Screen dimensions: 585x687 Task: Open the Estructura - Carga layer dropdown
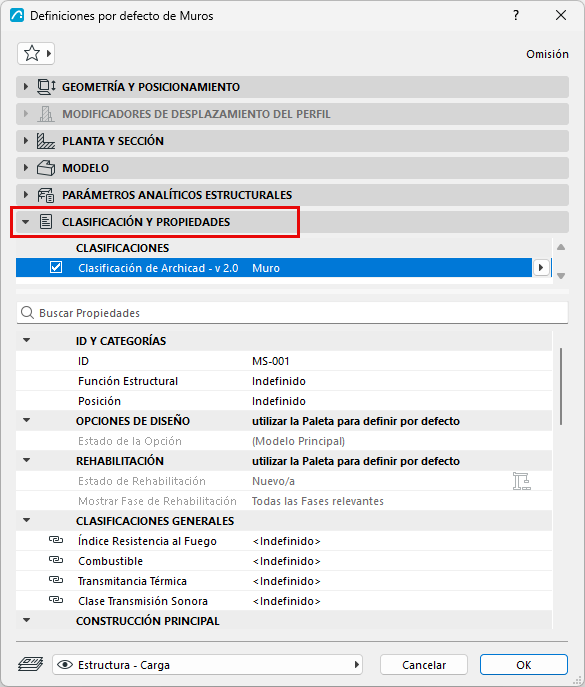tap(208, 665)
